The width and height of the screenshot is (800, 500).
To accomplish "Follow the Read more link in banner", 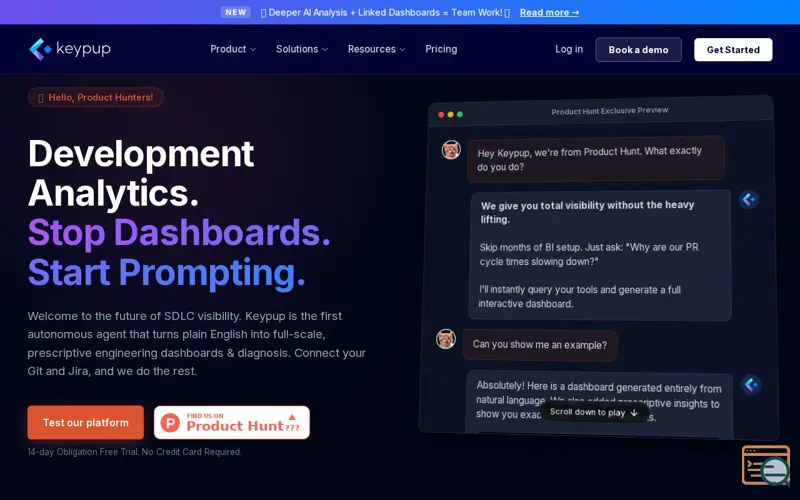I will [549, 12].
